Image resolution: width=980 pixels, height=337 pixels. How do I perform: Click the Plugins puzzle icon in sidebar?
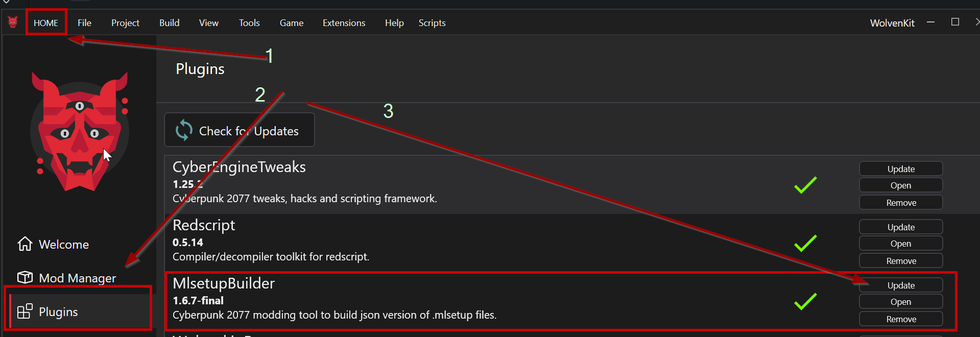click(25, 311)
